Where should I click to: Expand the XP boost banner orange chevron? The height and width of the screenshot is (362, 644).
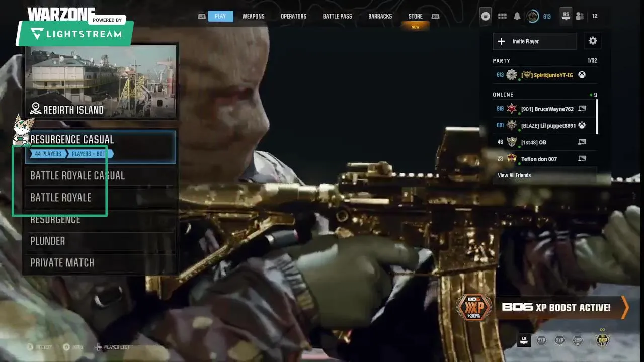(x=625, y=307)
